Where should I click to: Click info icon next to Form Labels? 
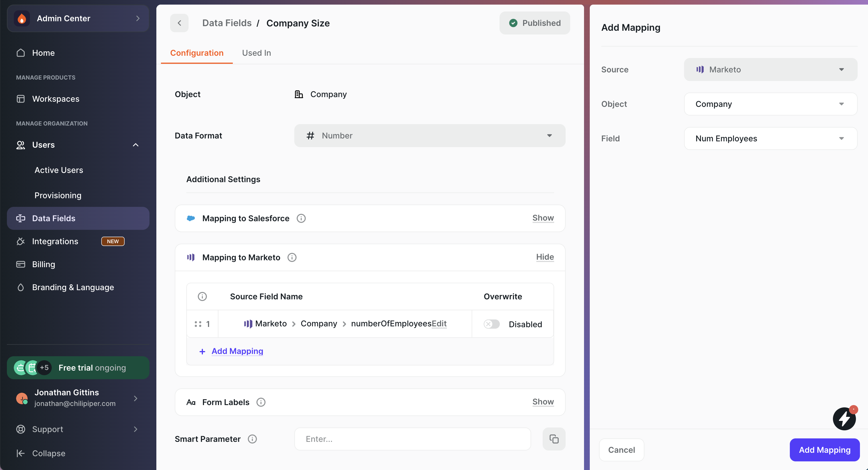pos(261,402)
